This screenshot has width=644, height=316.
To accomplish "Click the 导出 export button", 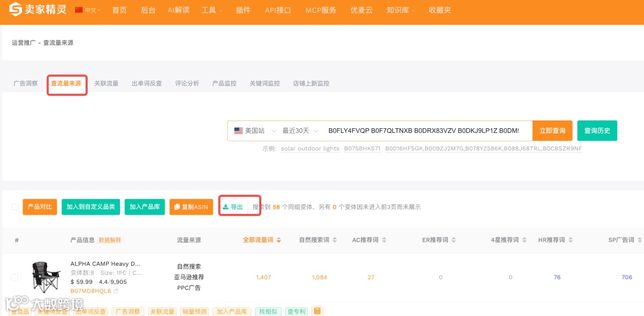I will [233, 207].
